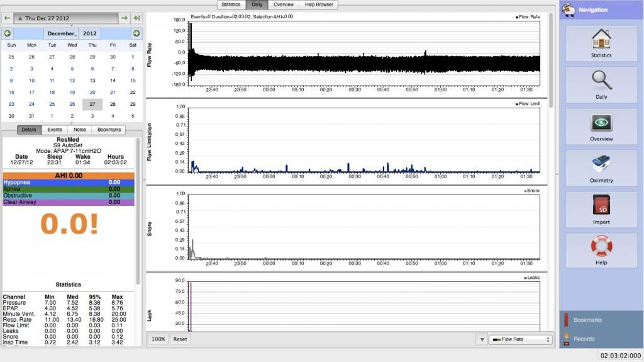Click the Reset button
This screenshot has height=362, width=644.
tap(180, 339)
